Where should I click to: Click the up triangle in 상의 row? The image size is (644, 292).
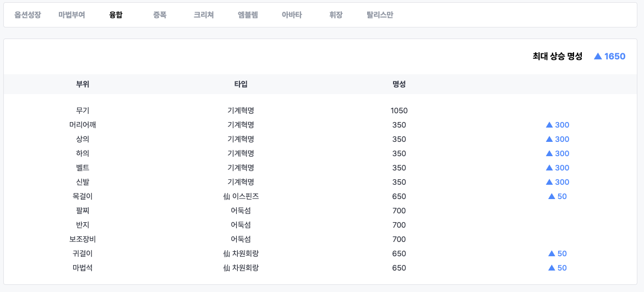pyautogui.click(x=549, y=139)
